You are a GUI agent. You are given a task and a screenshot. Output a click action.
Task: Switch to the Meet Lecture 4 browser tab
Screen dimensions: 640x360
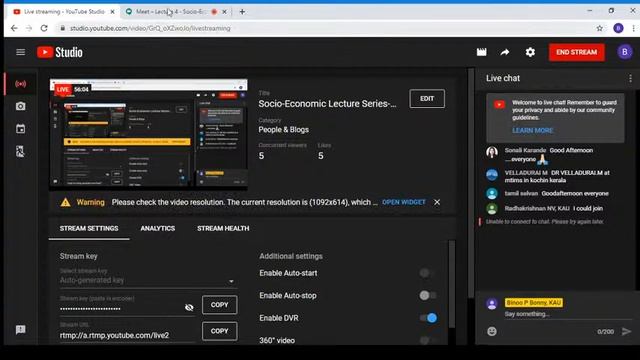pos(176,12)
